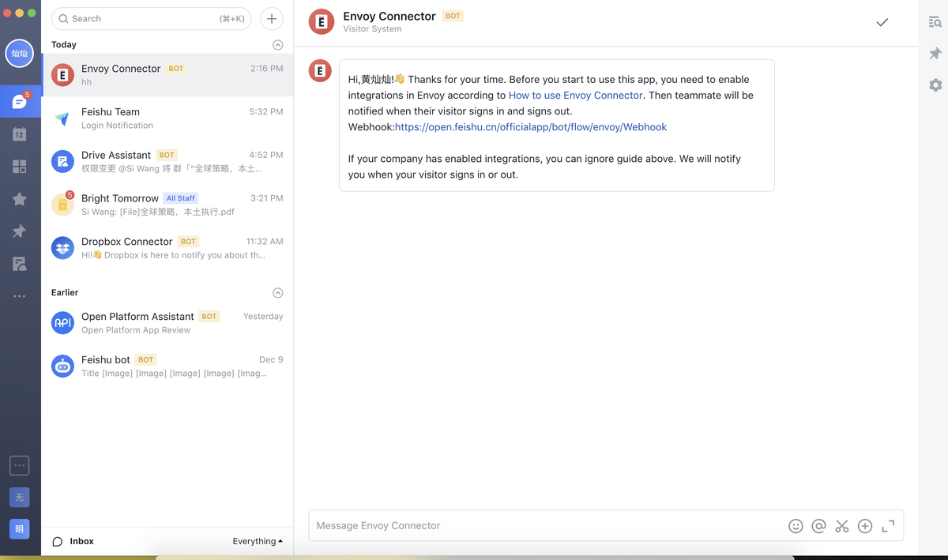Open the Workplace apps grid icon
The width and height of the screenshot is (948, 560).
click(20, 167)
